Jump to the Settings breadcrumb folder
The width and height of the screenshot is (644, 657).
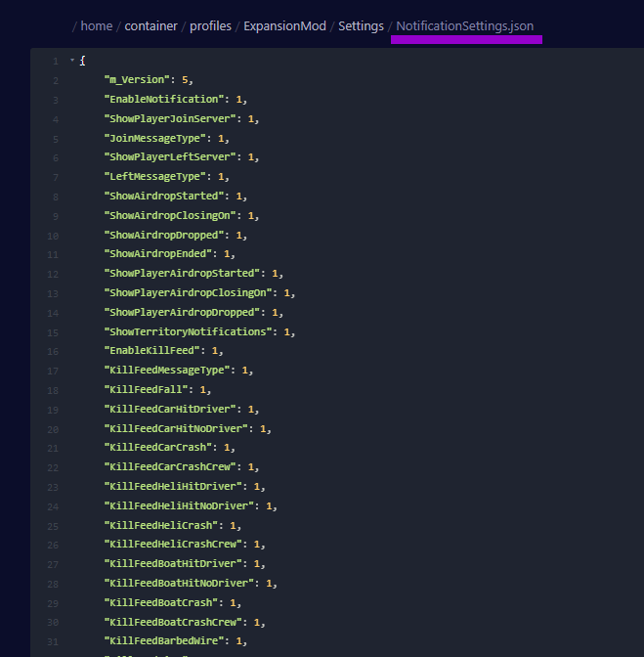tap(361, 25)
